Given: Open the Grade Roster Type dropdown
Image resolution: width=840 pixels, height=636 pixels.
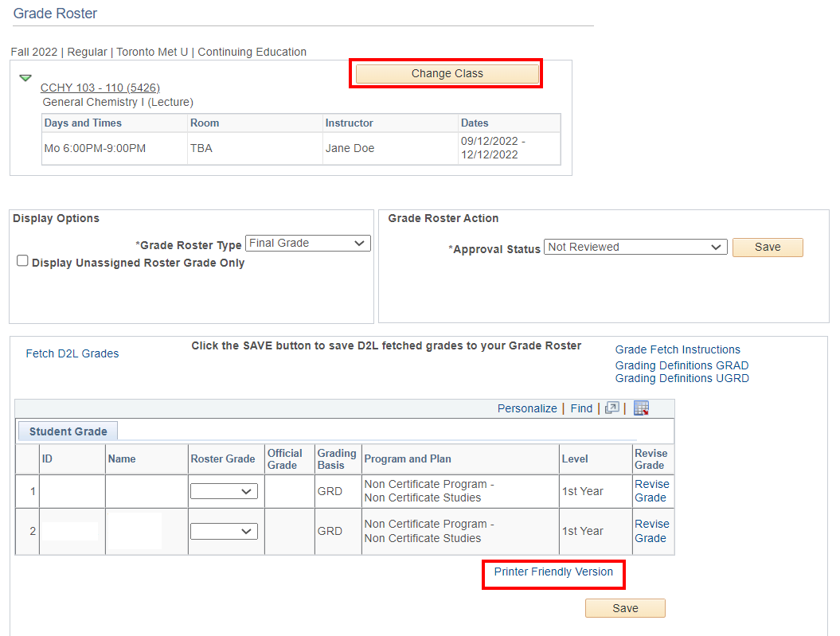Looking at the screenshot, I should click(x=307, y=244).
